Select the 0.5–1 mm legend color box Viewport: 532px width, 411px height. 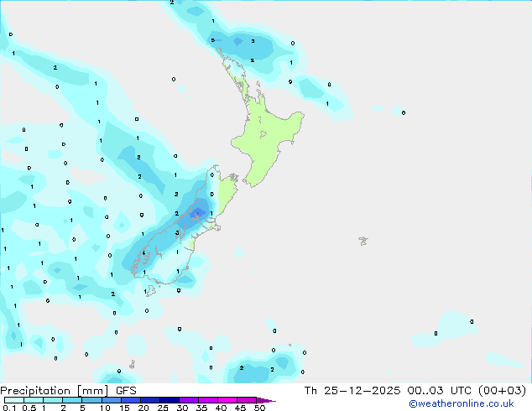34,400
